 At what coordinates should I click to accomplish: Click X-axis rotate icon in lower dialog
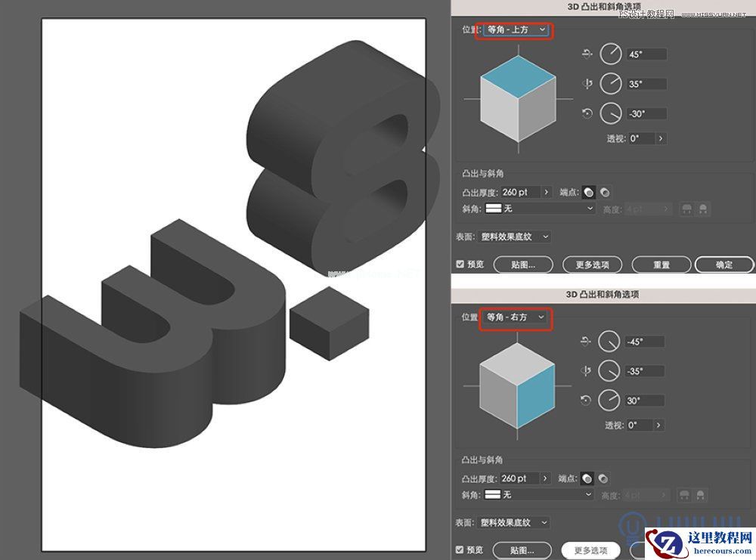tap(585, 341)
